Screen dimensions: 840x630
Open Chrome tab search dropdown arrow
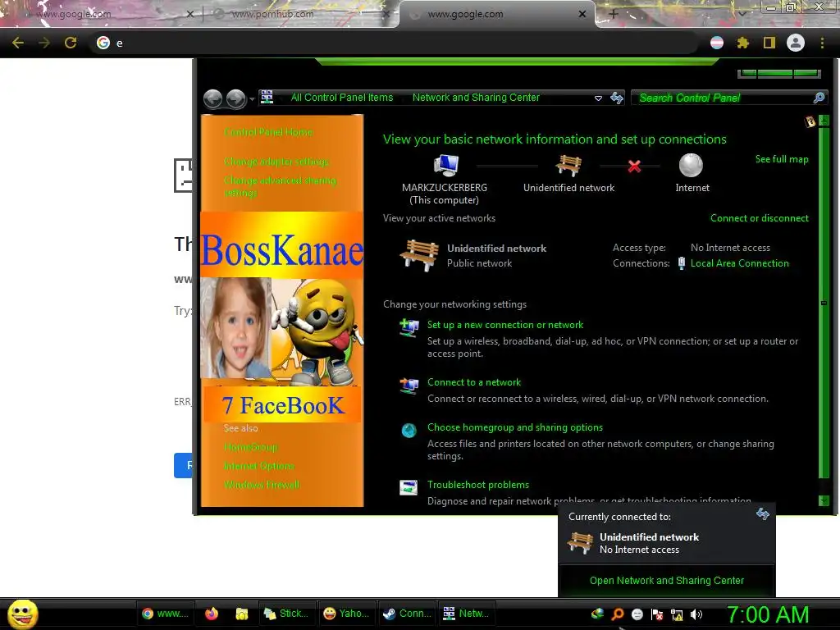pos(742,14)
